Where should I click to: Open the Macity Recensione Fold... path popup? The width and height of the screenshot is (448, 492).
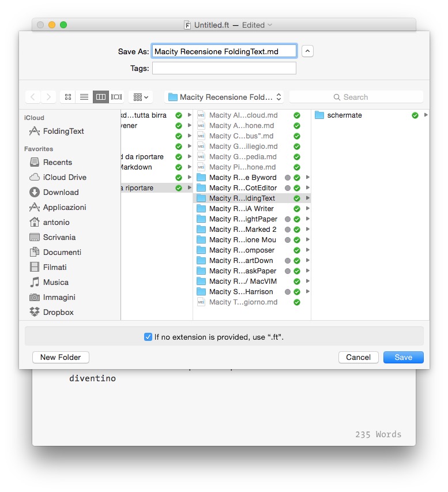click(x=224, y=97)
